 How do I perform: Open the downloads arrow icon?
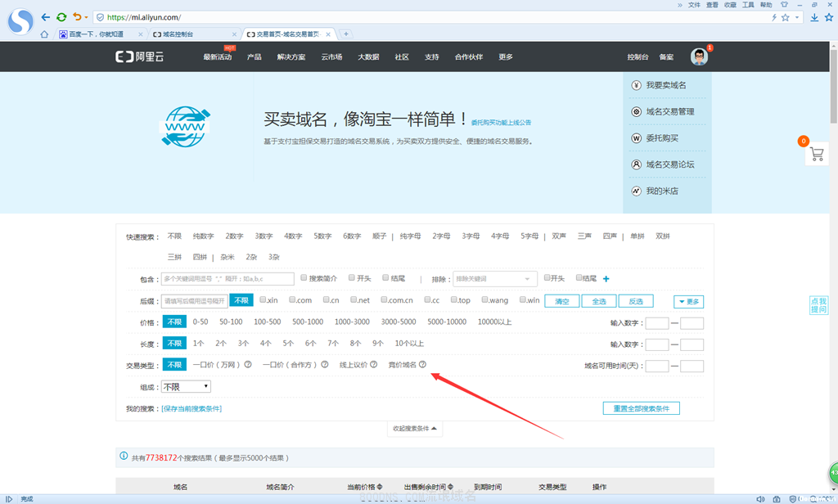click(814, 18)
